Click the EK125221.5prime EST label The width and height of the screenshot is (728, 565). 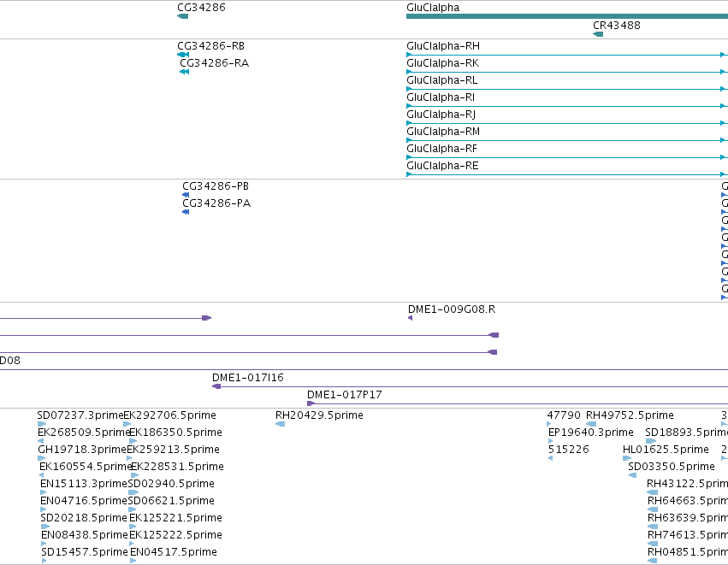pyautogui.click(x=175, y=518)
